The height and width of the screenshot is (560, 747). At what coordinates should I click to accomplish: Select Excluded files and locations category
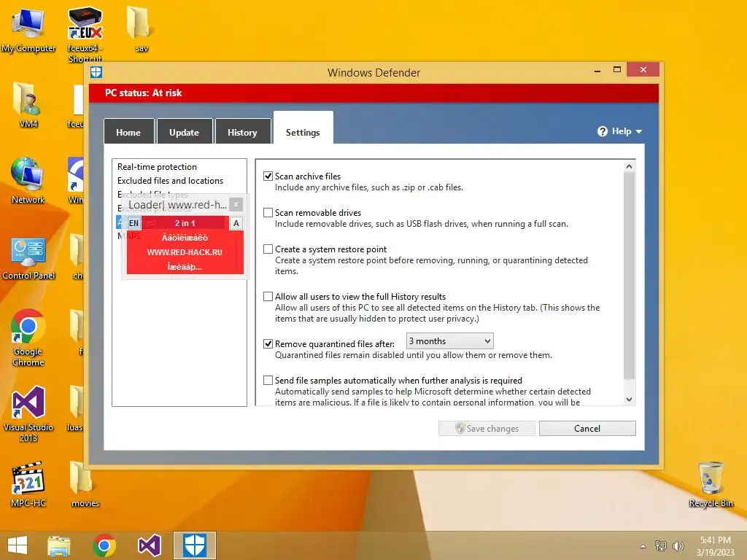click(x=170, y=181)
